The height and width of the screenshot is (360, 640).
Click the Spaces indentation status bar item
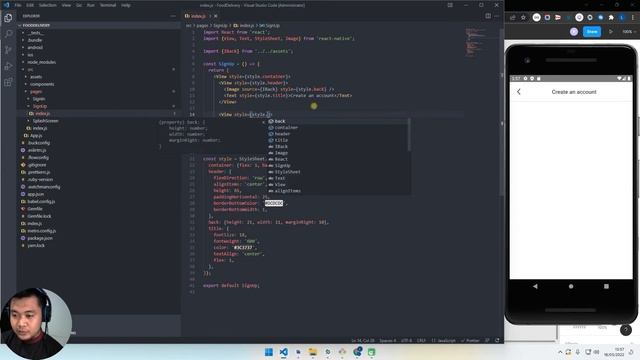pos(388,340)
